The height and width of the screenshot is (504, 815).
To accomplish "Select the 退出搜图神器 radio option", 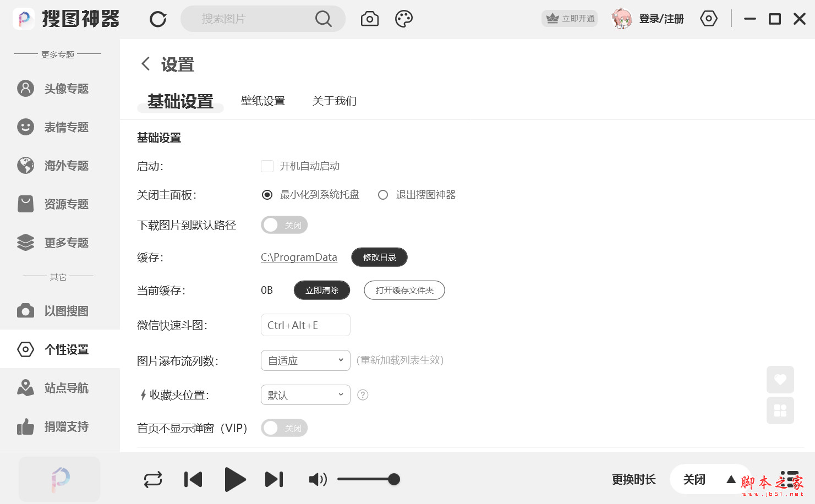I will [x=383, y=194].
